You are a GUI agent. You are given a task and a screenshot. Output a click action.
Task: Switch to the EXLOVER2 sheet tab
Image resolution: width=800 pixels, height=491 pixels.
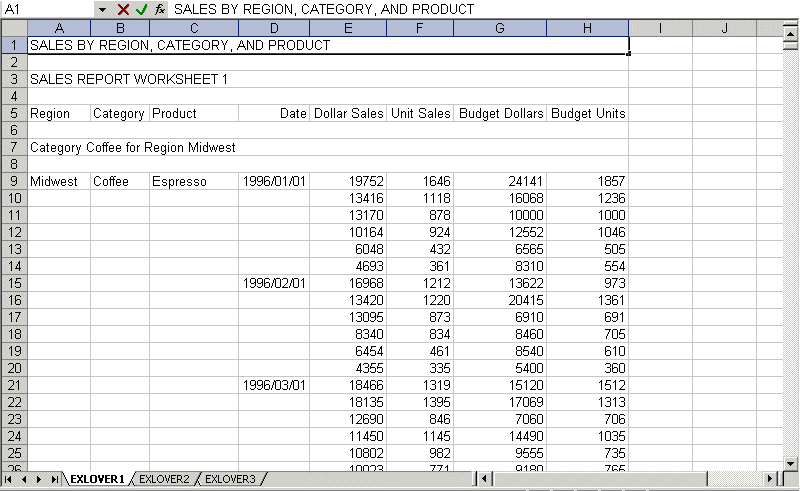click(164, 480)
